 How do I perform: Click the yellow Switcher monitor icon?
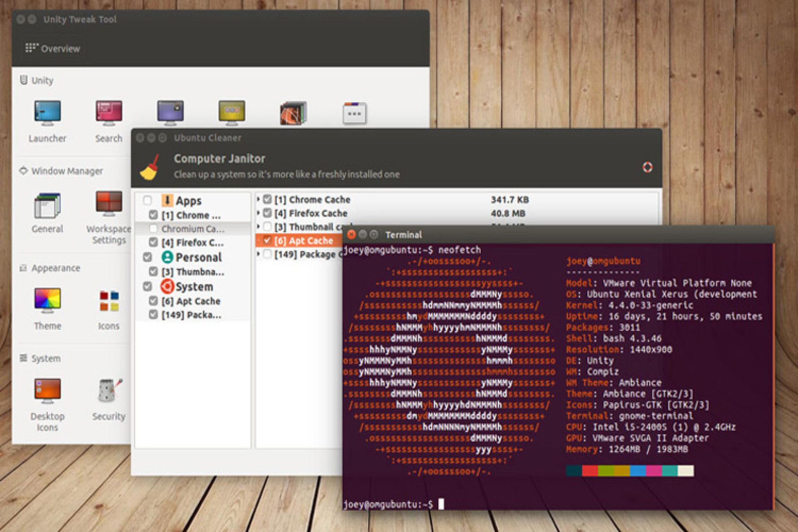pos(232,113)
